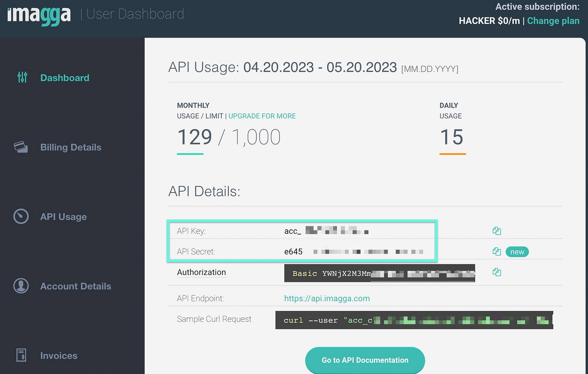Copy the API Key using its copy icon

tap(497, 231)
